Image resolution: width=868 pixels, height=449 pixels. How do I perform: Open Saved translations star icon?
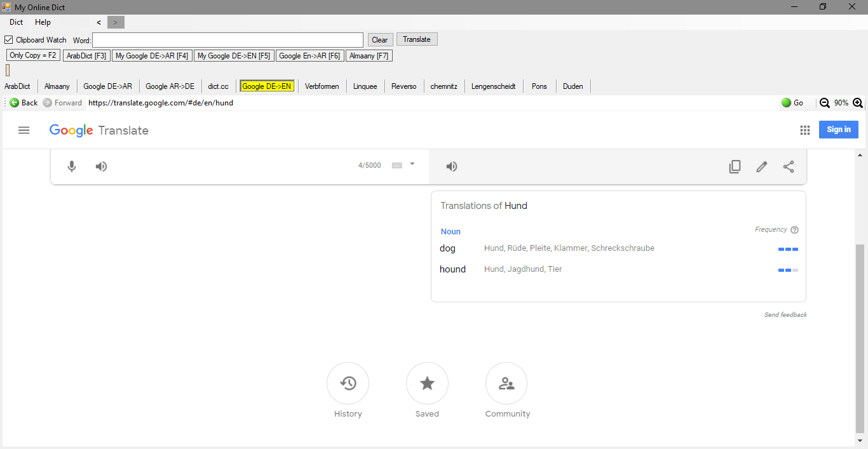[427, 383]
